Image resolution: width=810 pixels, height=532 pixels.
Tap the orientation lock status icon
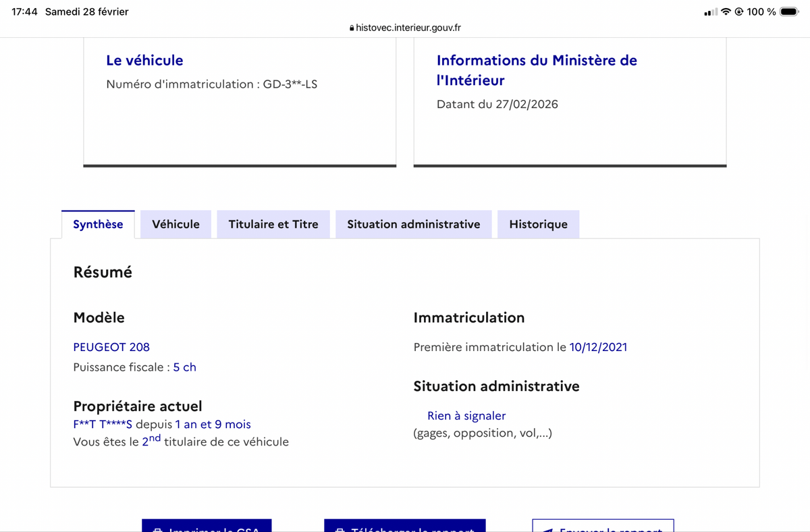coord(739,11)
